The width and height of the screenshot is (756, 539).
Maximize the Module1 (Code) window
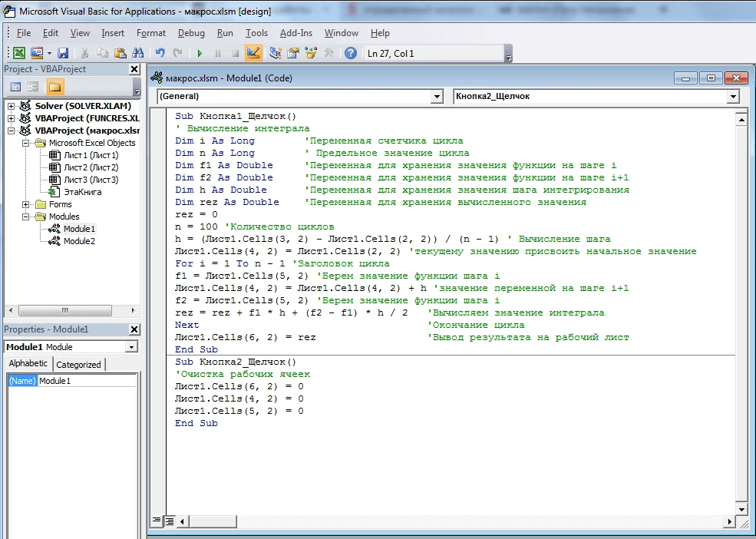coord(711,78)
